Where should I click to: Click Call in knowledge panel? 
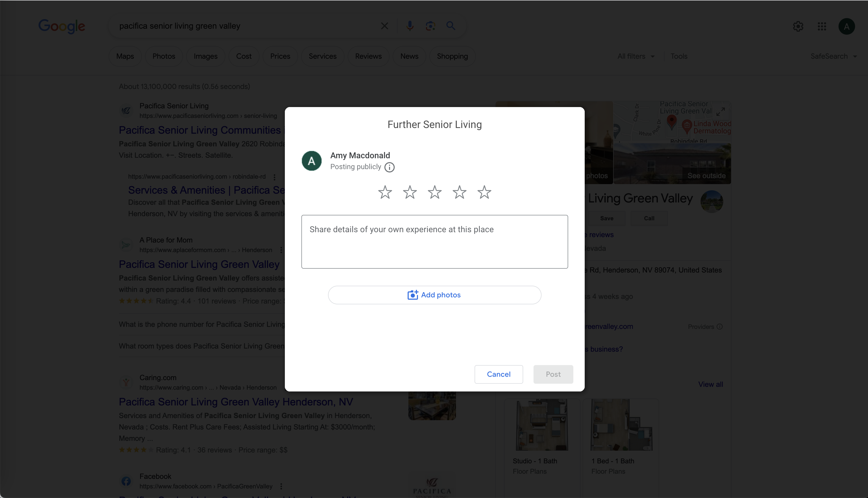[x=649, y=218]
